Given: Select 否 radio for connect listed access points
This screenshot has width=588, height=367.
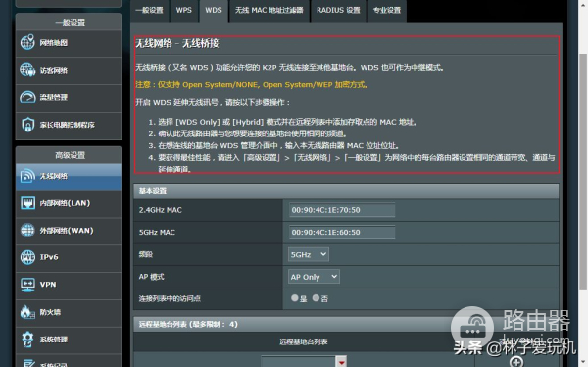Looking at the screenshot, I should [317, 298].
